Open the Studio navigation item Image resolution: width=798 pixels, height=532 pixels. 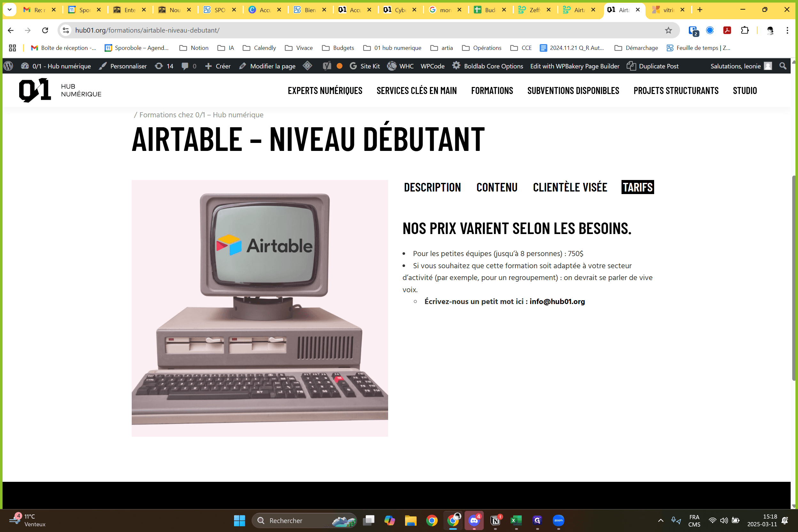pyautogui.click(x=745, y=90)
